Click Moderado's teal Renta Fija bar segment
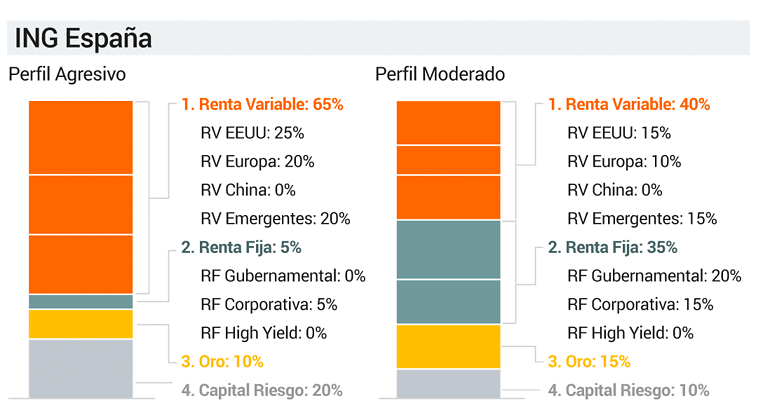Screen dimensions: 770x408 (x=448, y=272)
